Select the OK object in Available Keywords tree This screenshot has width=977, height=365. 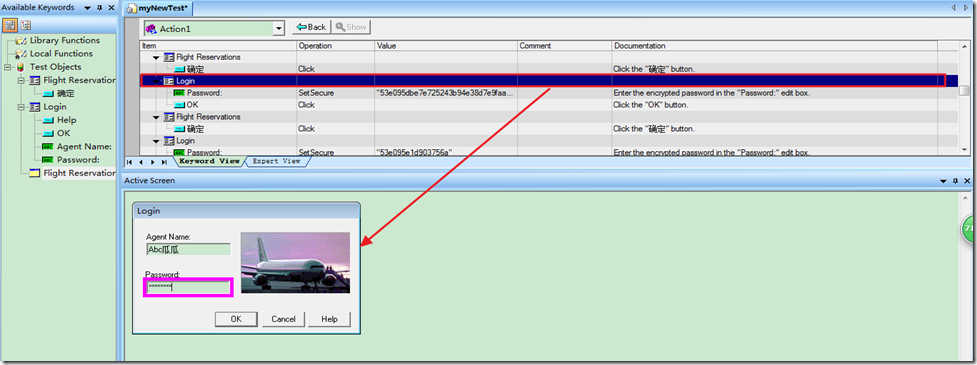tap(64, 133)
